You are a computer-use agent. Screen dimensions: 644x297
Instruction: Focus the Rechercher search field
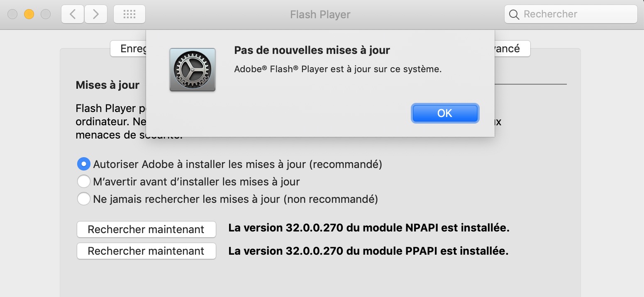point(571,15)
